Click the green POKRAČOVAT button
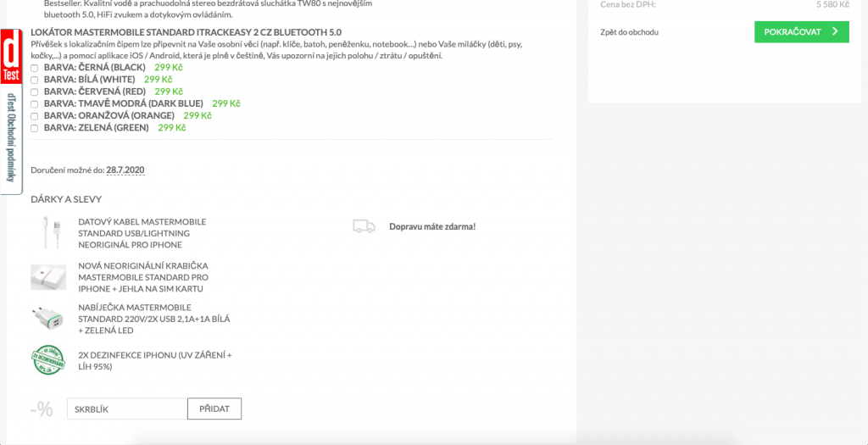This screenshot has width=868, height=445. tap(801, 32)
